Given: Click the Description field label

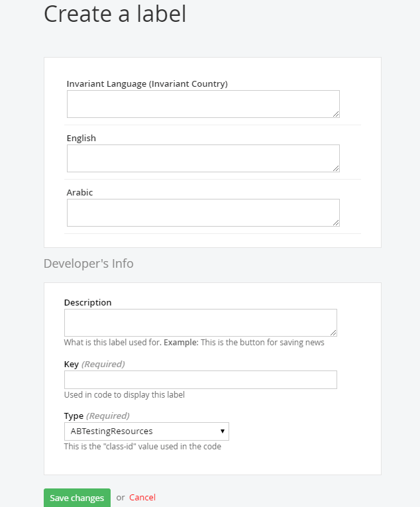Looking at the screenshot, I should pos(88,303).
